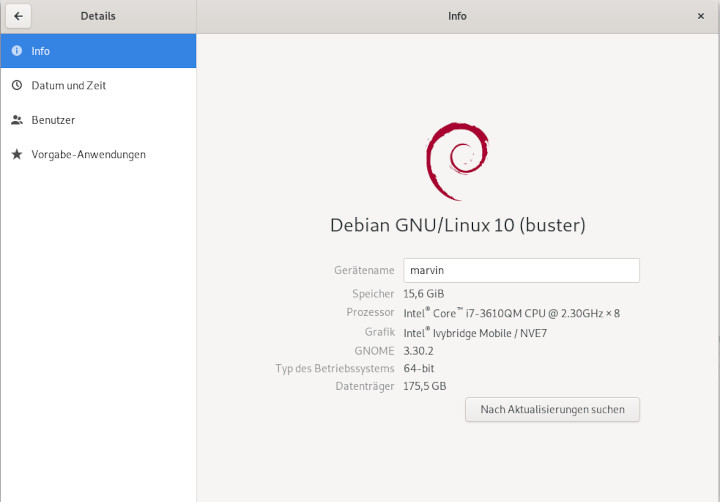Click the Prozessor label
This screenshot has width=720, height=502.
tap(371, 312)
